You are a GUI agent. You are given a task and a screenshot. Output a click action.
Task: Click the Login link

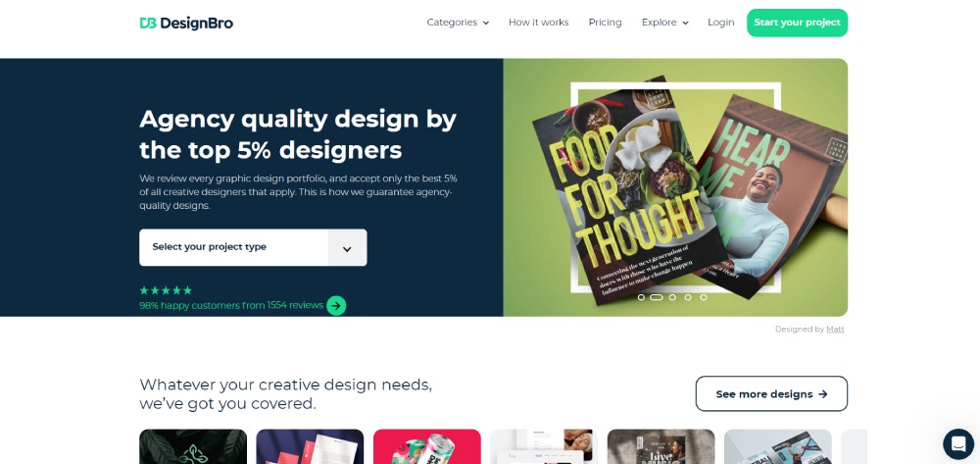[x=720, y=23]
